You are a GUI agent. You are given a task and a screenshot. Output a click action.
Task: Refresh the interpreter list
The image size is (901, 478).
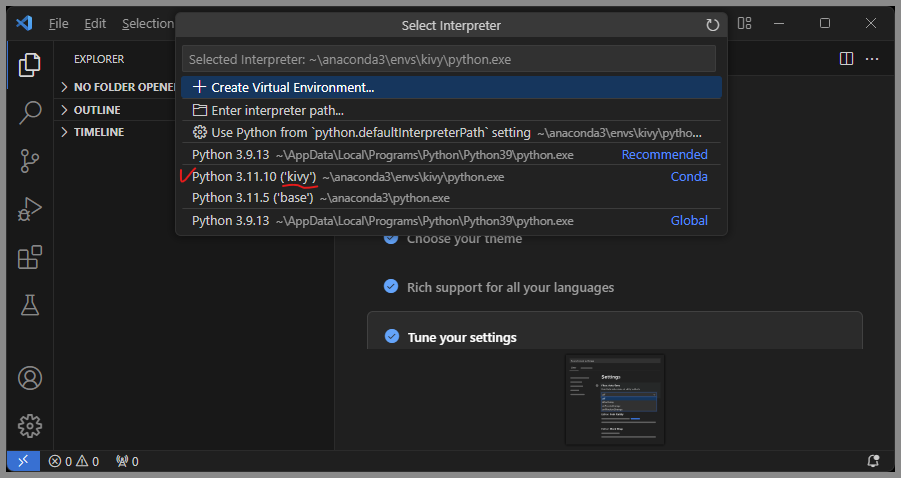click(713, 25)
